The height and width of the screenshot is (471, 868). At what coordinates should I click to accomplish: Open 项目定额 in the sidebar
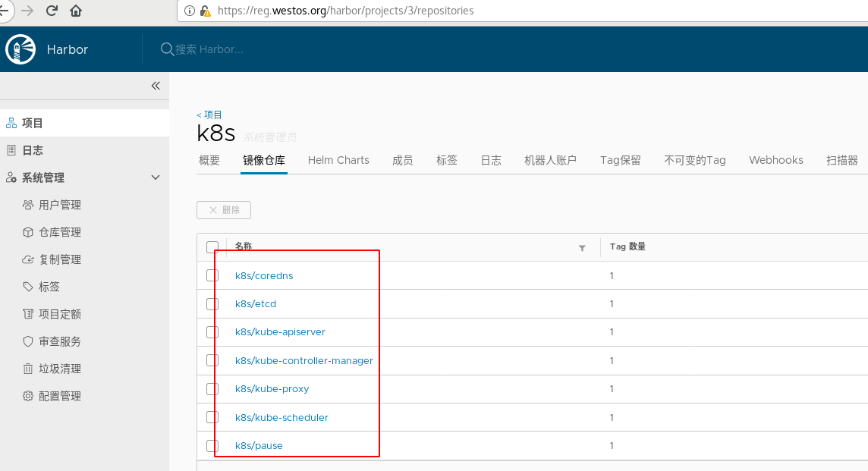click(x=60, y=314)
